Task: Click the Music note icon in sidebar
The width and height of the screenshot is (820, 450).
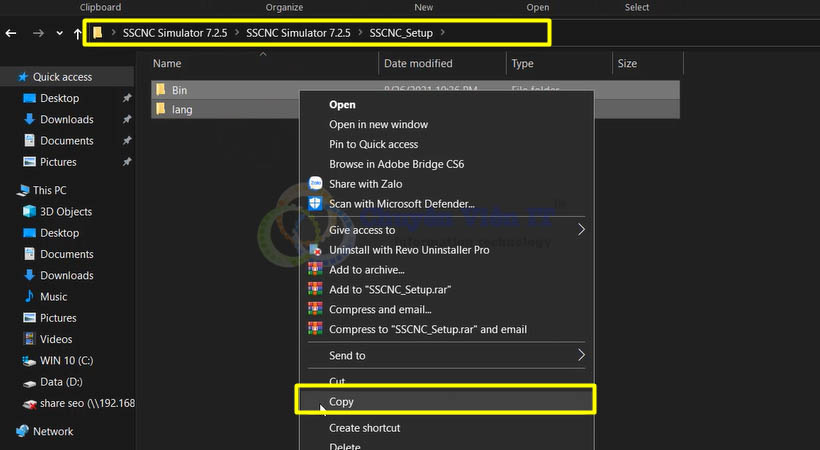Action: point(29,297)
